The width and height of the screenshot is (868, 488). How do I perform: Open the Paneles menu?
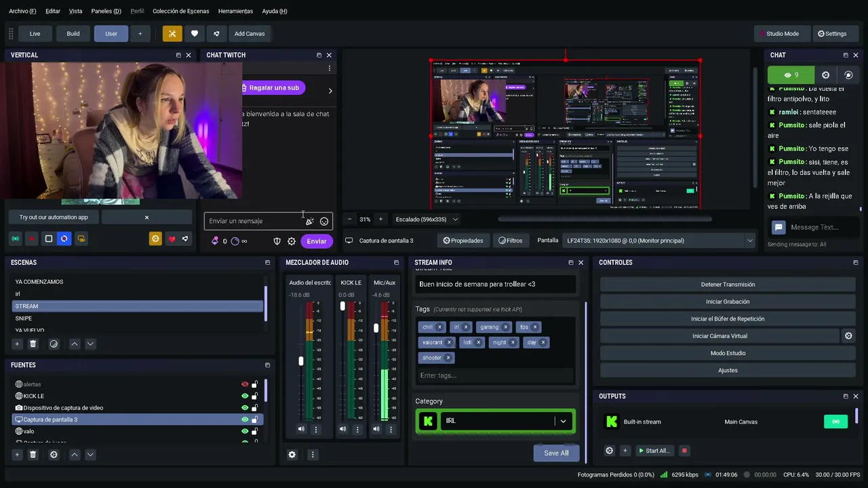pyautogui.click(x=106, y=11)
